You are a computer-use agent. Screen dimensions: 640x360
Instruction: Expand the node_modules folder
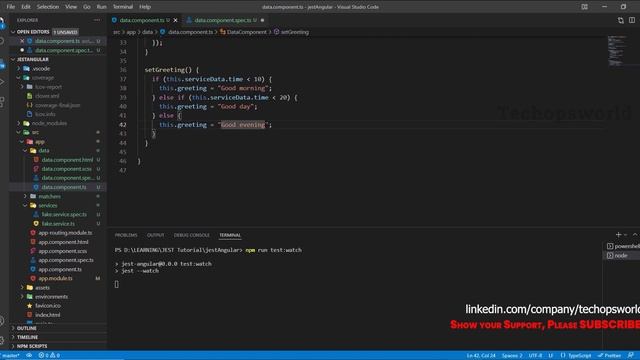coord(49,123)
